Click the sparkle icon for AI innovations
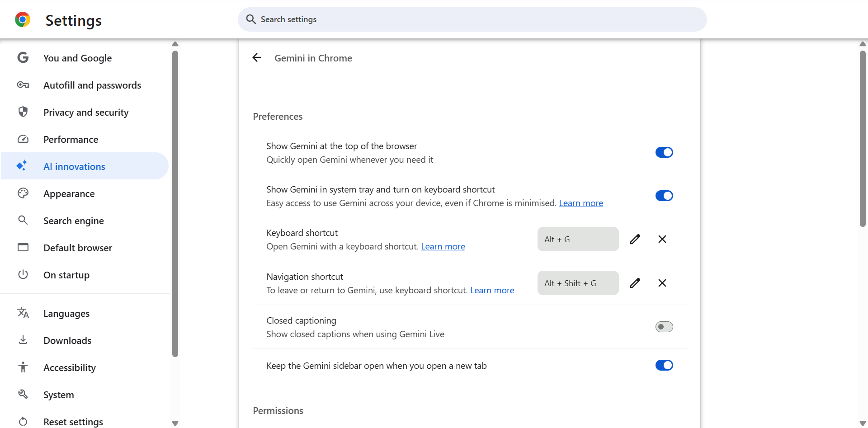 point(22,166)
